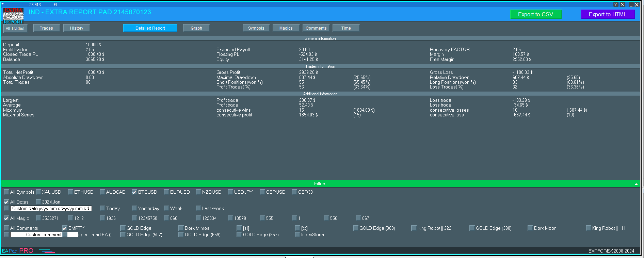The width and height of the screenshot is (644, 258).
Task: Export the report to HTML
Action: (x=608, y=14)
